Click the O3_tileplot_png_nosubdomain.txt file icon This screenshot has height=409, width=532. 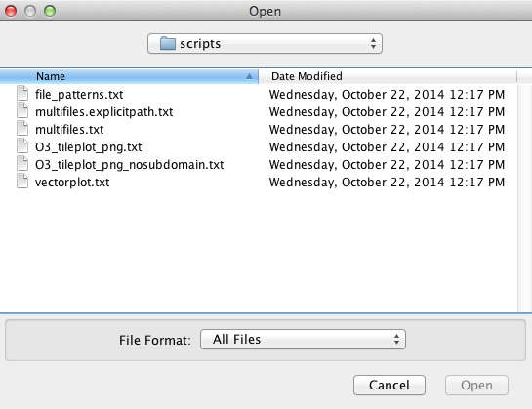[22, 164]
